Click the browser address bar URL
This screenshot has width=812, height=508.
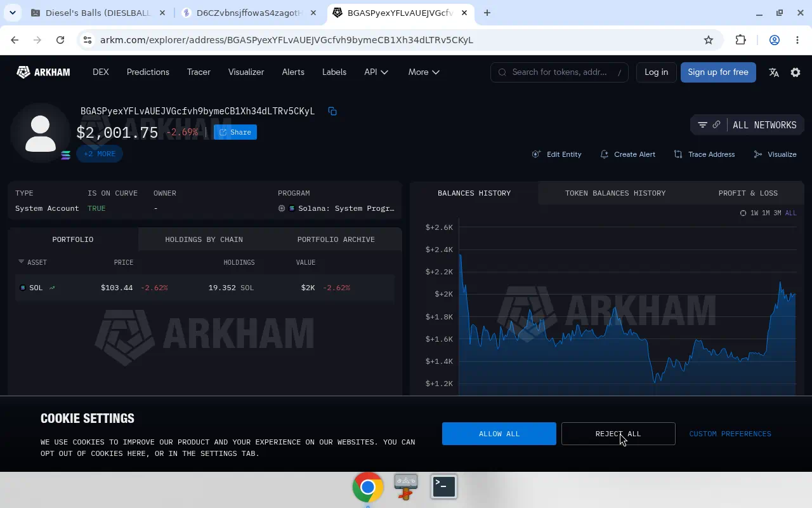coord(287,40)
